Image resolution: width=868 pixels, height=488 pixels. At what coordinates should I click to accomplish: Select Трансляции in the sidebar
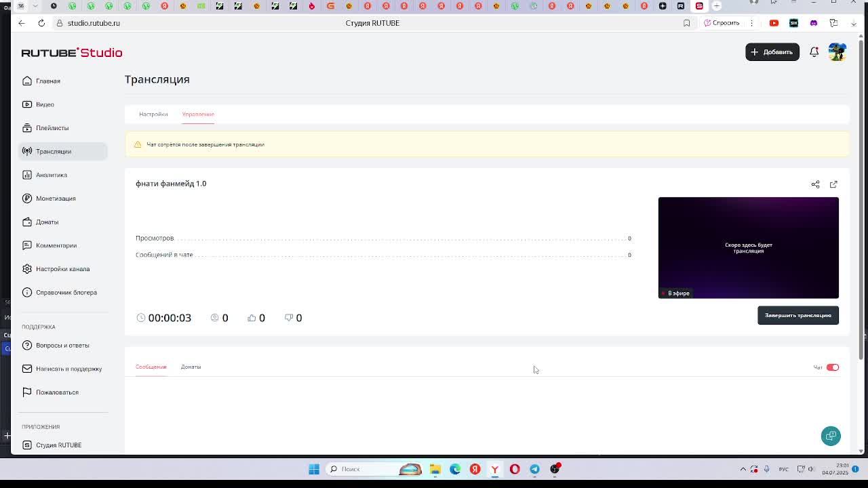click(x=62, y=151)
